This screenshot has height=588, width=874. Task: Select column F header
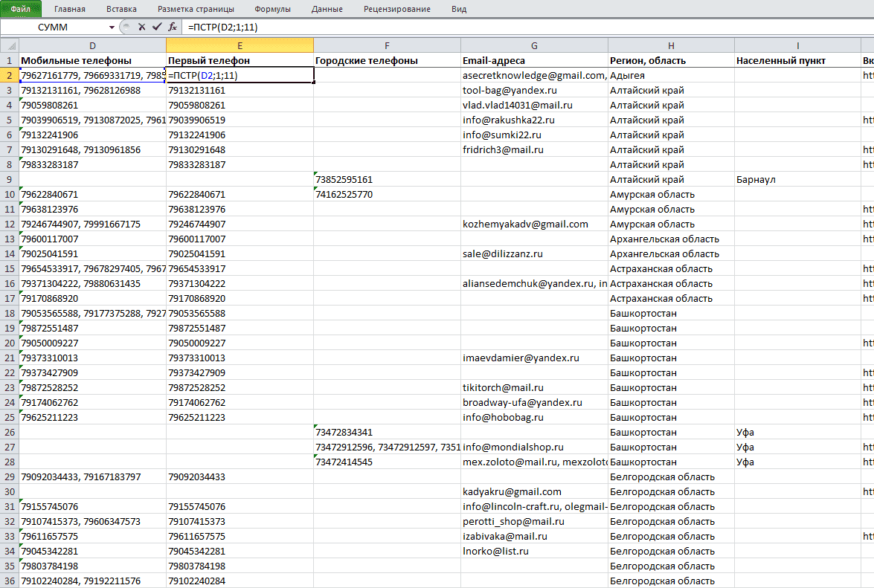387,45
